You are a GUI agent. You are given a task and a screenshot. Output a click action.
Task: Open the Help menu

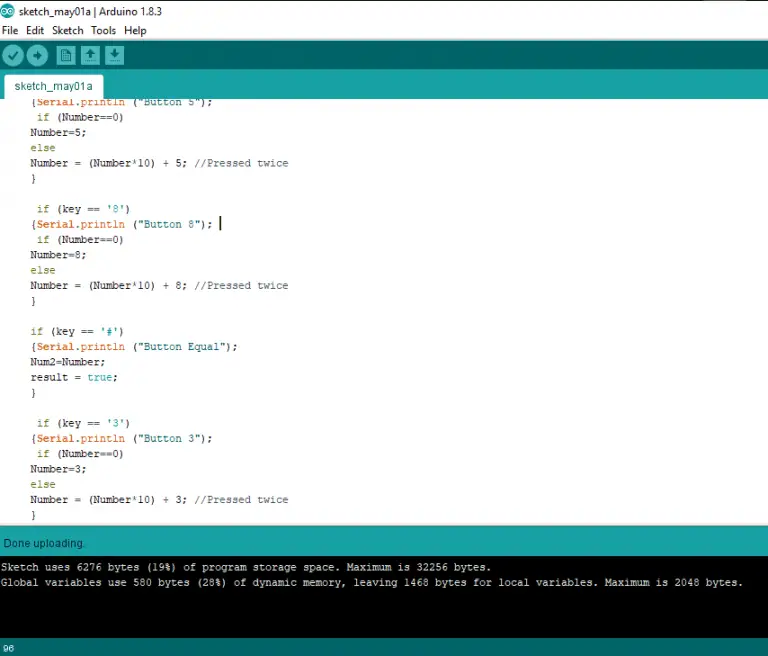click(x=135, y=30)
